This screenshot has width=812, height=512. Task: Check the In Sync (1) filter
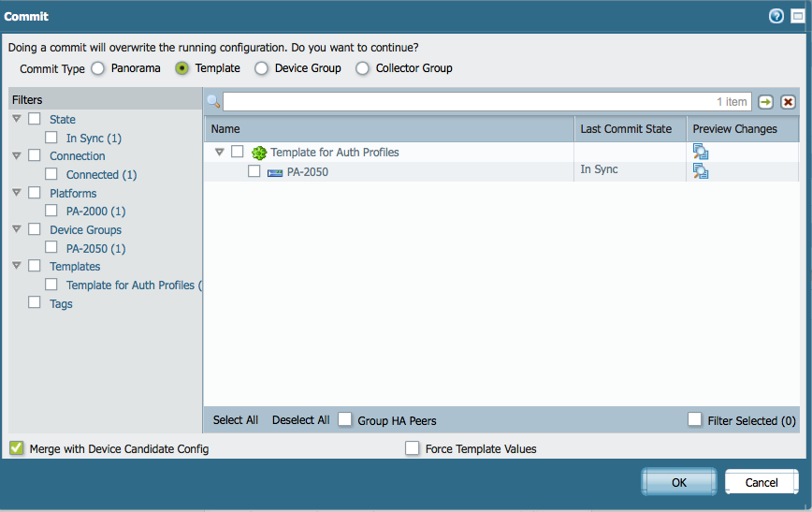[51, 138]
